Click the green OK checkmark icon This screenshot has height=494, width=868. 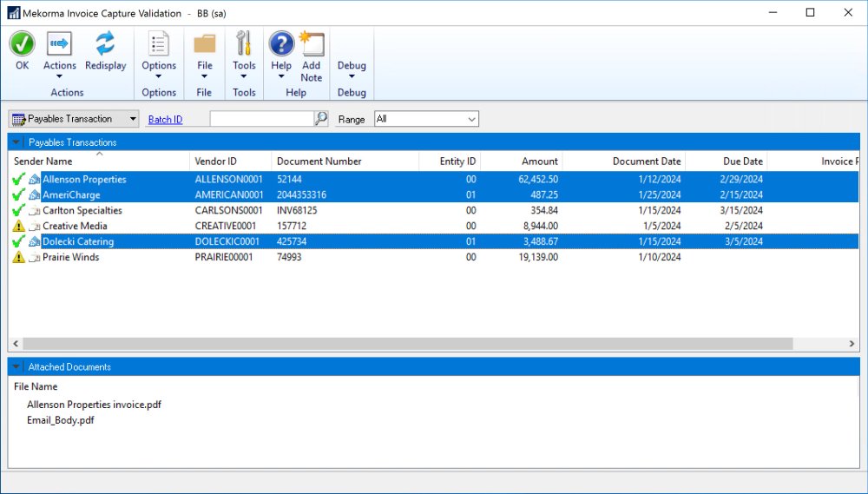[22, 44]
